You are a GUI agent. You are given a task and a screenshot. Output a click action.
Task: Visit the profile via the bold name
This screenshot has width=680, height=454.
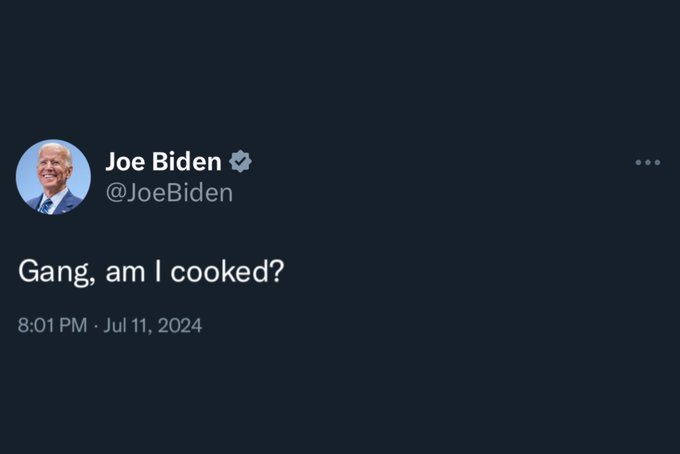click(x=163, y=161)
